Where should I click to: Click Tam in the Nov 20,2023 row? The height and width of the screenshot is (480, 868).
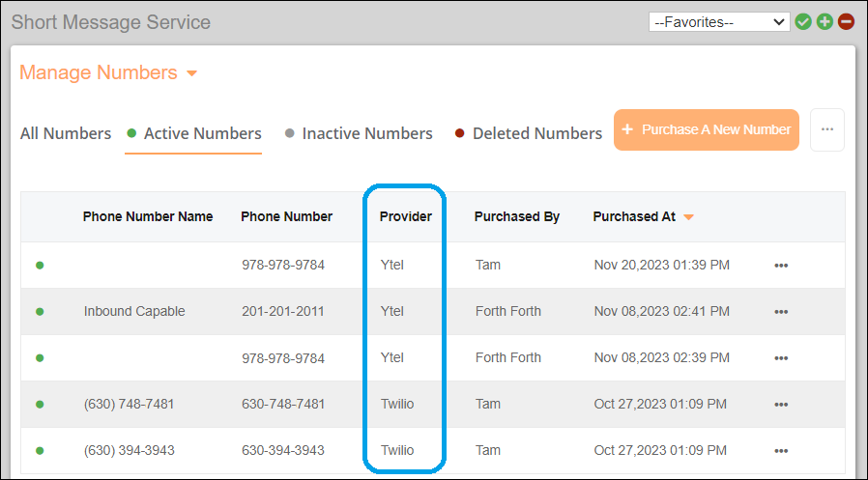488,265
